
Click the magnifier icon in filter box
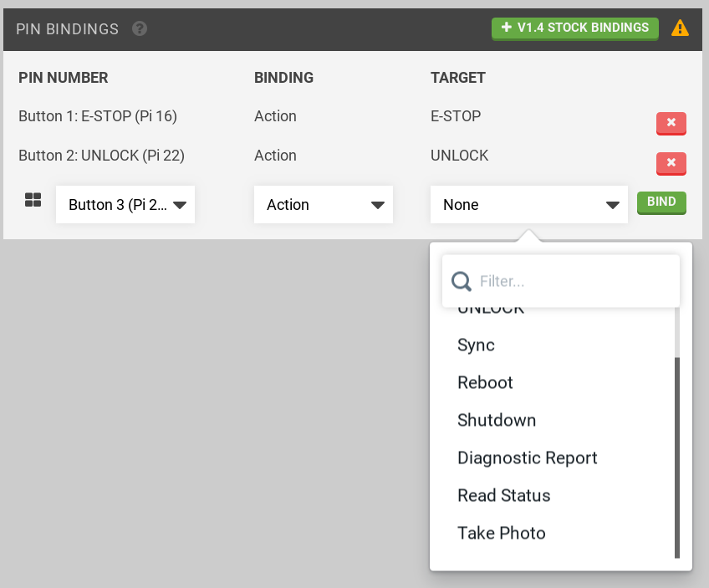coord(462,281)
